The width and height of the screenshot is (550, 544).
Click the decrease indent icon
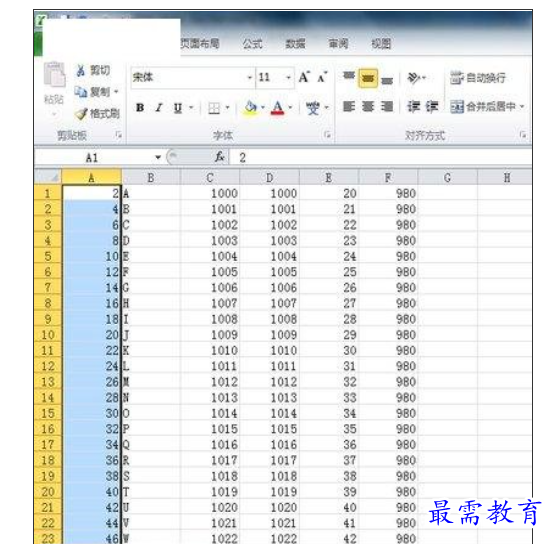click(x=413, y=106)
